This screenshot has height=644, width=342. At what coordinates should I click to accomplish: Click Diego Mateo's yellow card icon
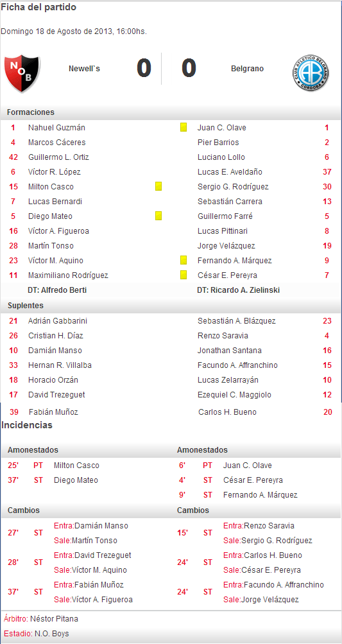(158, 216)
